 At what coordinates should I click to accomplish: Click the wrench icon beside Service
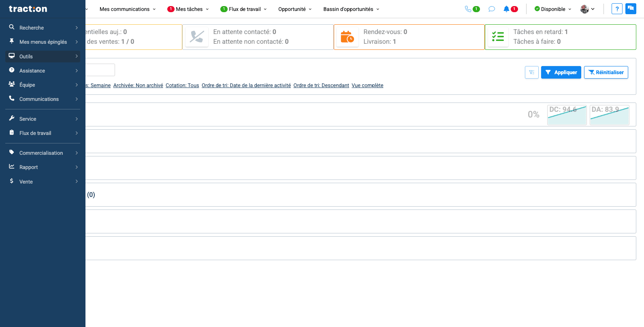click(12, 118)
